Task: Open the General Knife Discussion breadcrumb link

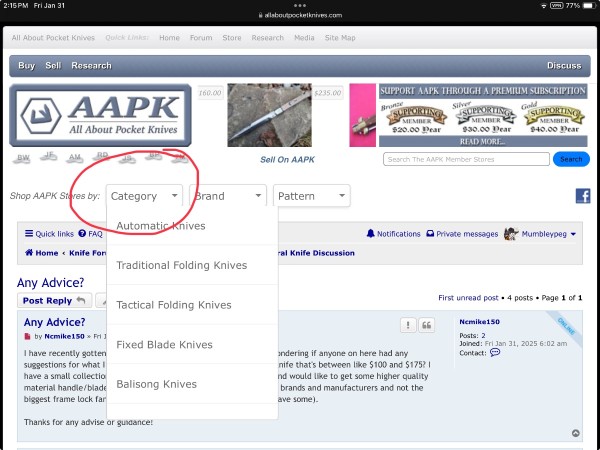Action: 318,253
